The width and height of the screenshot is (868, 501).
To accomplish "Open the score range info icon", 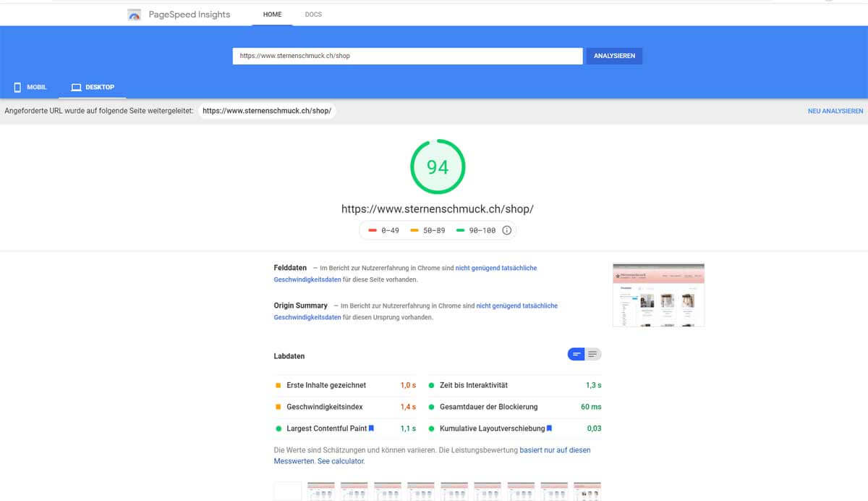I will coord(506,230).
